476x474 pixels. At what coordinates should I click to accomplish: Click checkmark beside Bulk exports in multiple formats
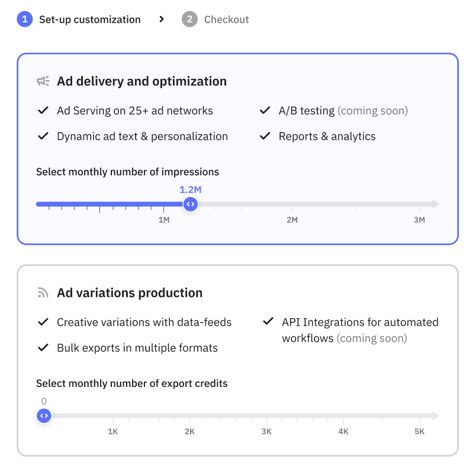click(43, 347)
